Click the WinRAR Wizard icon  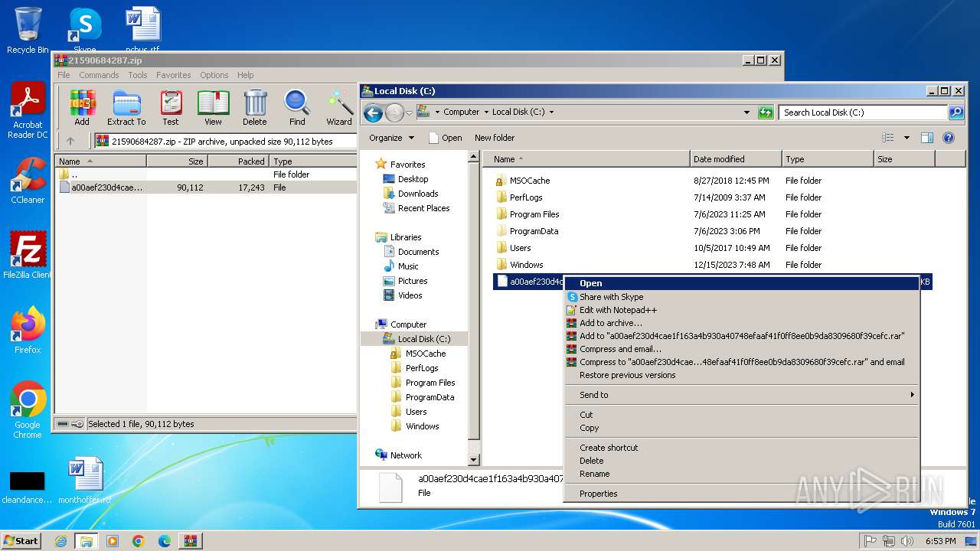pos(339,107)
